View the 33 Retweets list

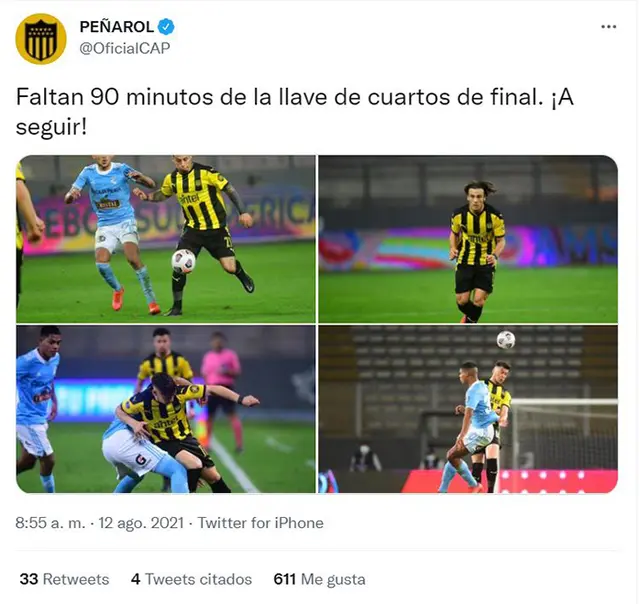[x=64, y=579]
